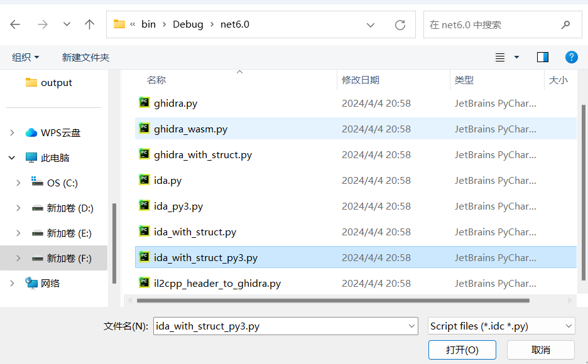Expand address bar history dropdown
Image resolution: width=588 pixels, height=364 pixels.
point(371,25)
